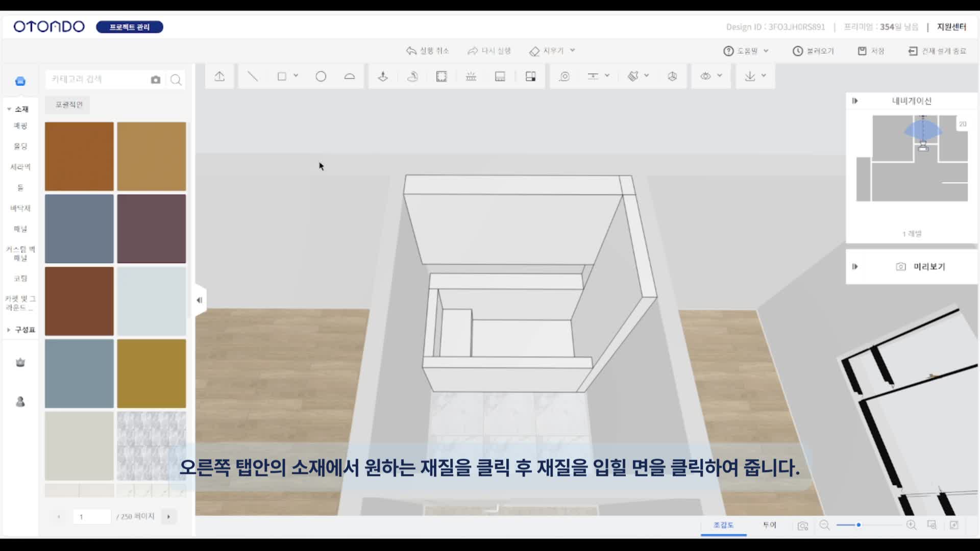Click the magnifier search icon
The height and width of the screenshot is (551, 980).
point(176,80)
